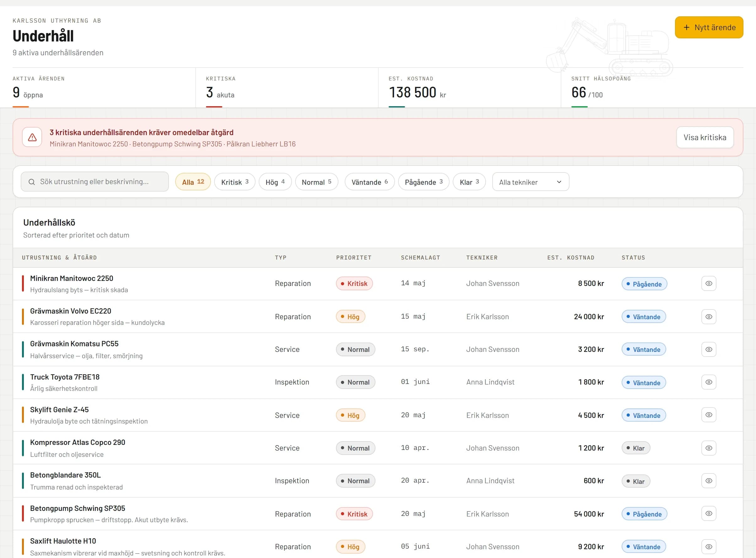View Skylift Genie Z-45 via eye icon

[x=708, y=415]
